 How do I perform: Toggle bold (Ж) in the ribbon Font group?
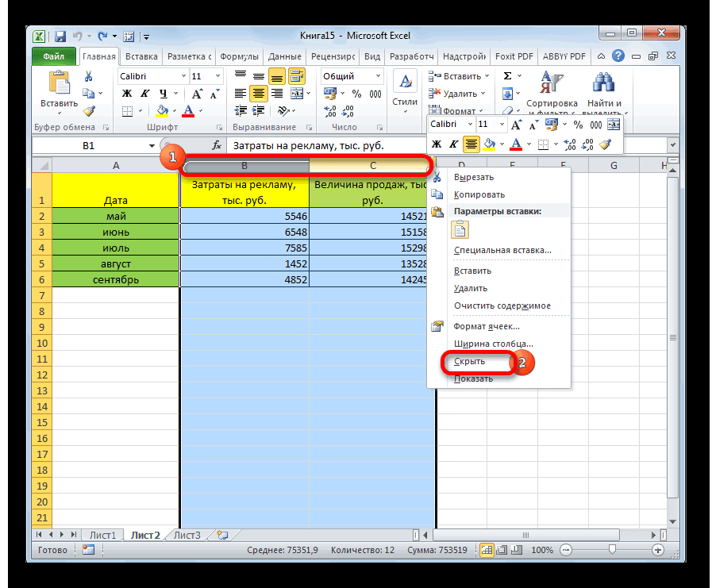tap(126, 94)
